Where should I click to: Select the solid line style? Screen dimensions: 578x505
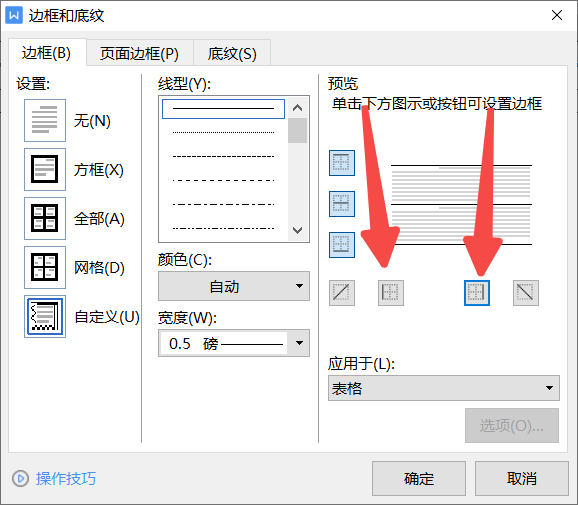click(x=223, y=109)
